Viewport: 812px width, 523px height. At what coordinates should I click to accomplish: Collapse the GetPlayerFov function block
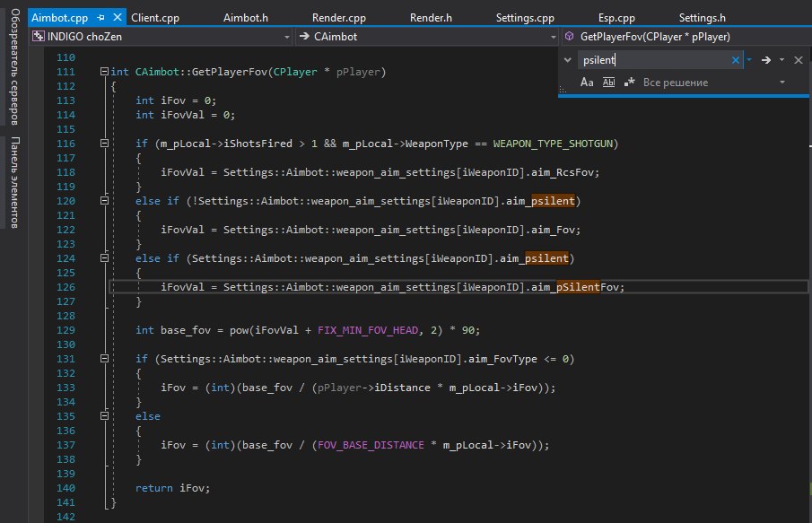[x=104, y=72]
